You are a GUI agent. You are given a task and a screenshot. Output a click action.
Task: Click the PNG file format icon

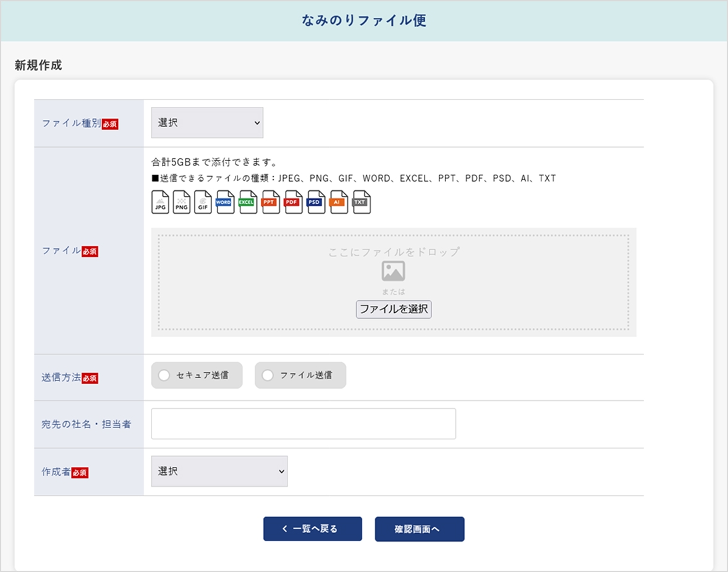[x=182, y=202]
